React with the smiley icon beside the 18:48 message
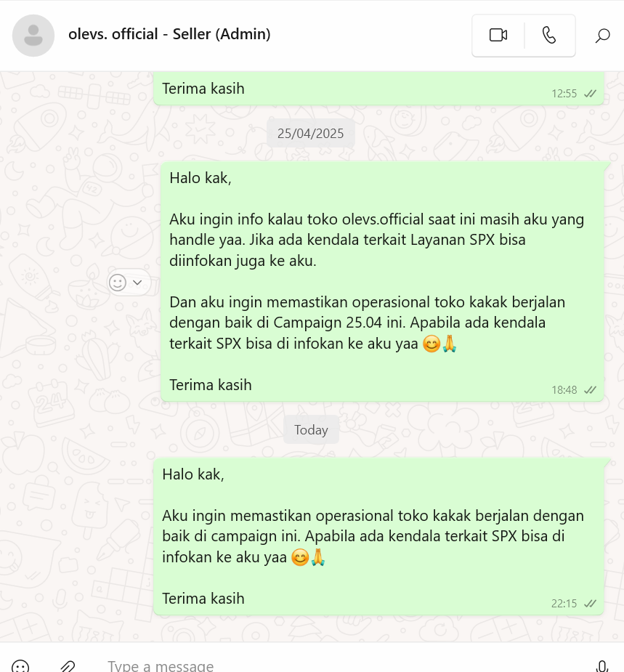Screen dimensions: 624x672 point(118,283)
